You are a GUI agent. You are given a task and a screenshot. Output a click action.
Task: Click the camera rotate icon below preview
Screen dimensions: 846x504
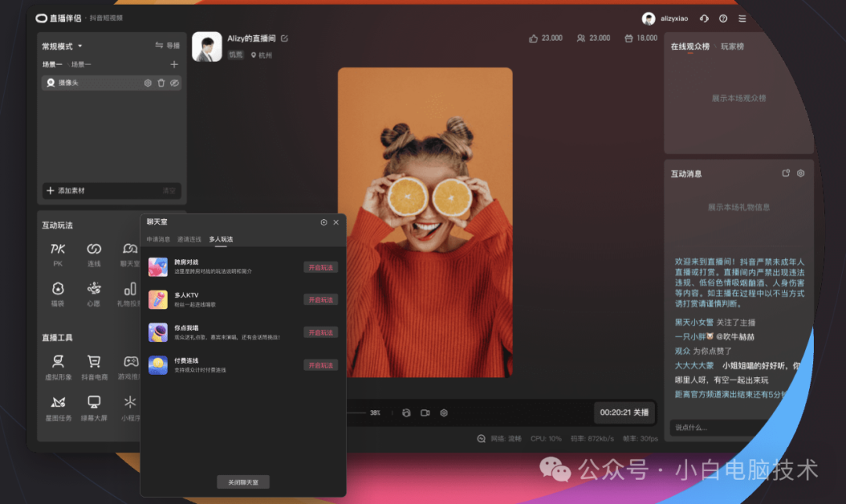407,413
